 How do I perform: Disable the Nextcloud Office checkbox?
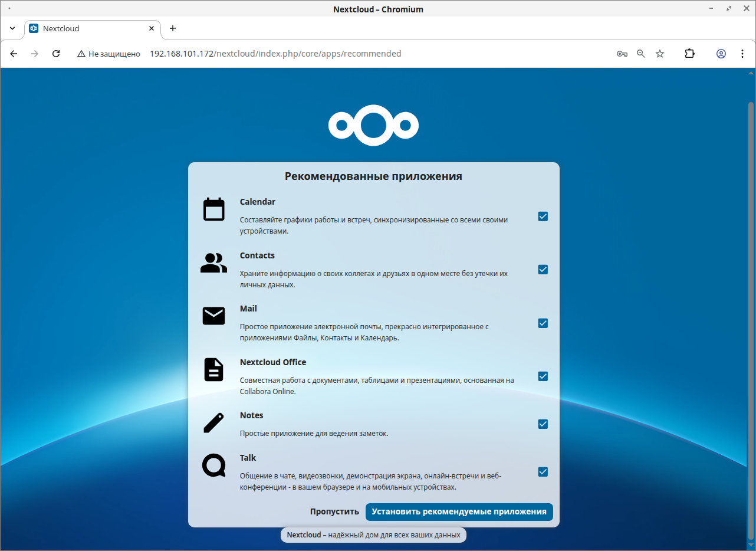pos(543,376)
